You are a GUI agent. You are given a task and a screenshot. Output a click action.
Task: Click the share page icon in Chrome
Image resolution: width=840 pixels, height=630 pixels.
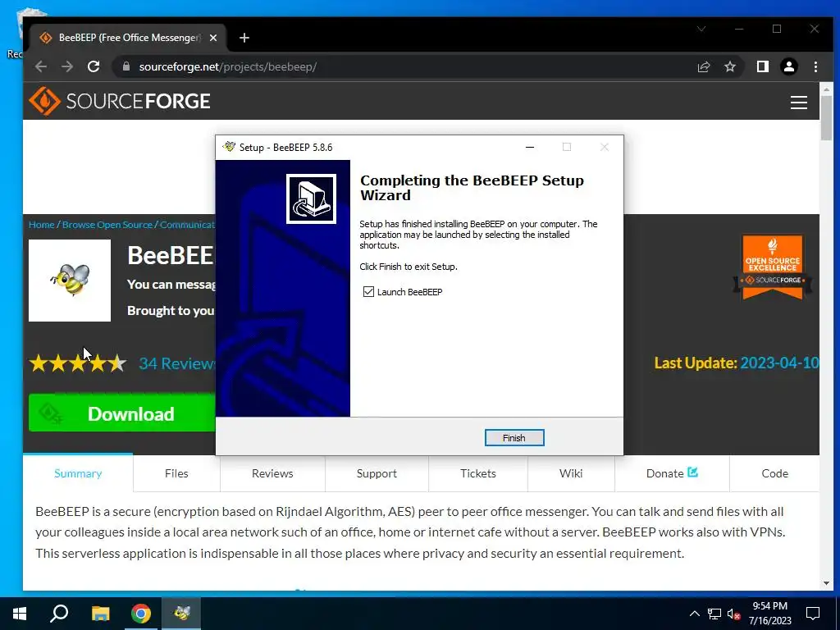coord(703,66)
